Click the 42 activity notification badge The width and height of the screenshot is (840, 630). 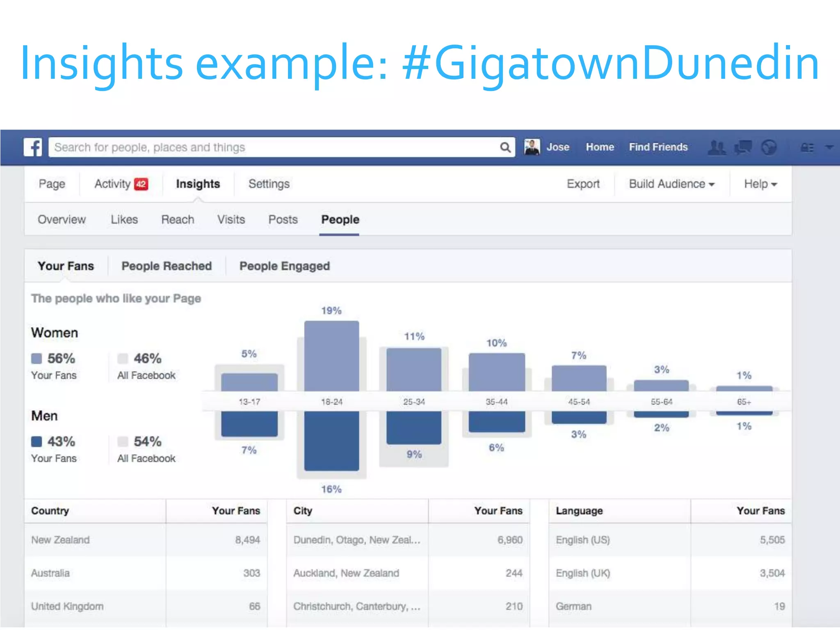141,184
